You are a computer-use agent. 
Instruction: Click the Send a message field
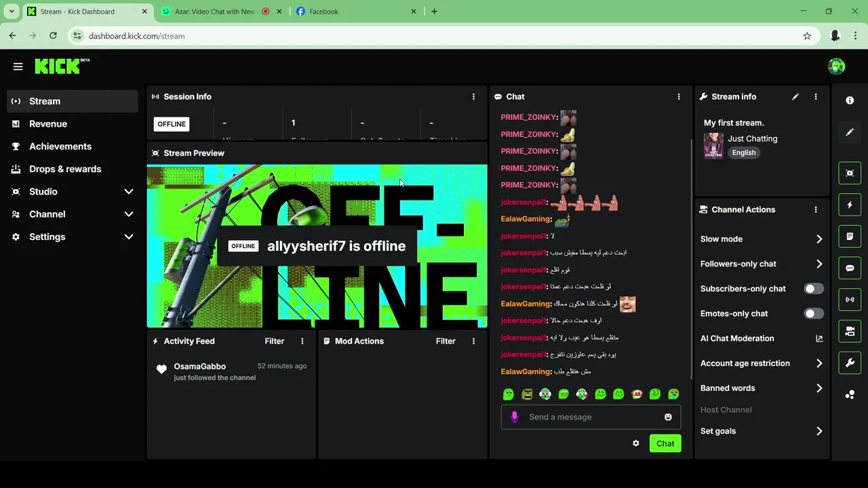(591, 417)
